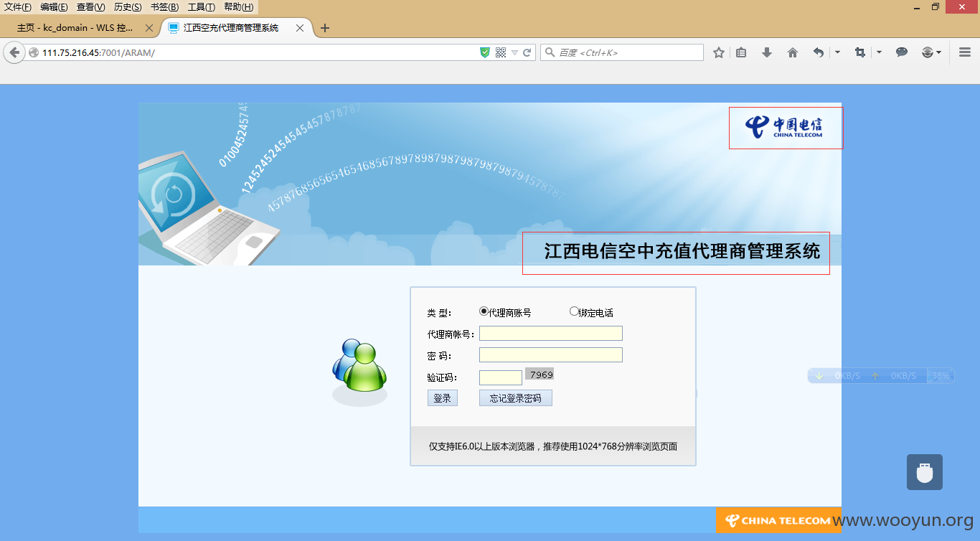Click the undo arrow toolbar icon
The height and width of the screenshot is (541, 980).
[x=819, y=52]
